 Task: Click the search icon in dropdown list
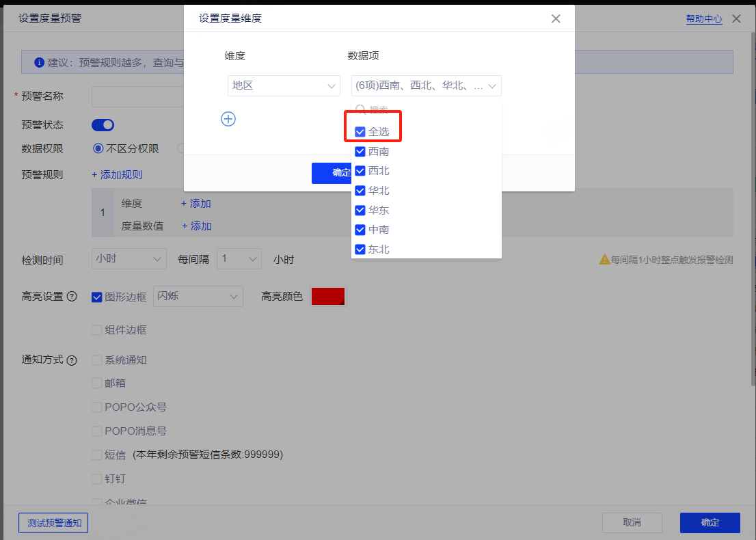coord(360,109)
